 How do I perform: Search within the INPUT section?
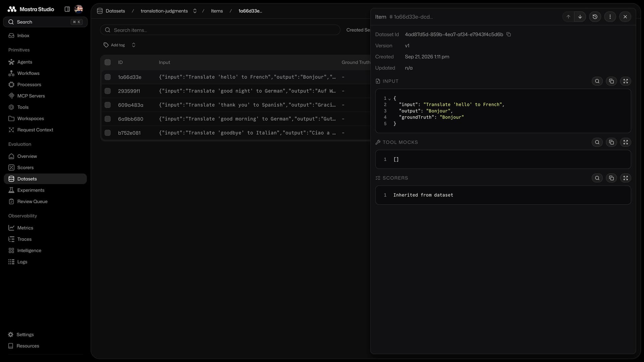(597, 81)
